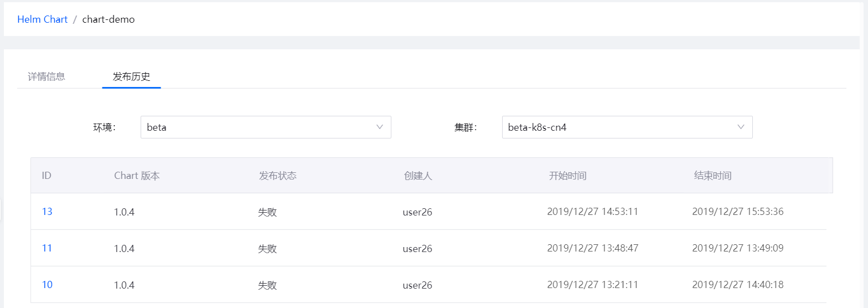Open the 集群 dropdown showing beta-k8s-cn4
Image resolution: width=868 pixels, height=308 pixels.
point(627,127)
